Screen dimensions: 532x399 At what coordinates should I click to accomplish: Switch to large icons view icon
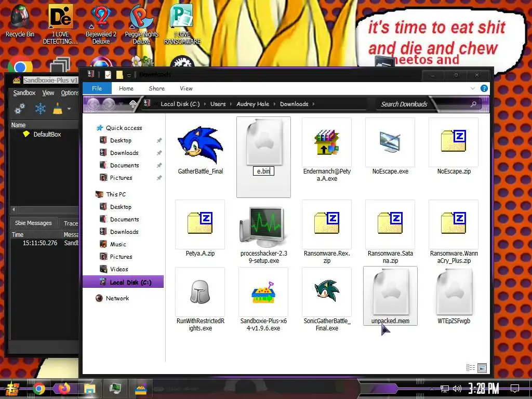tap(482, 368)
